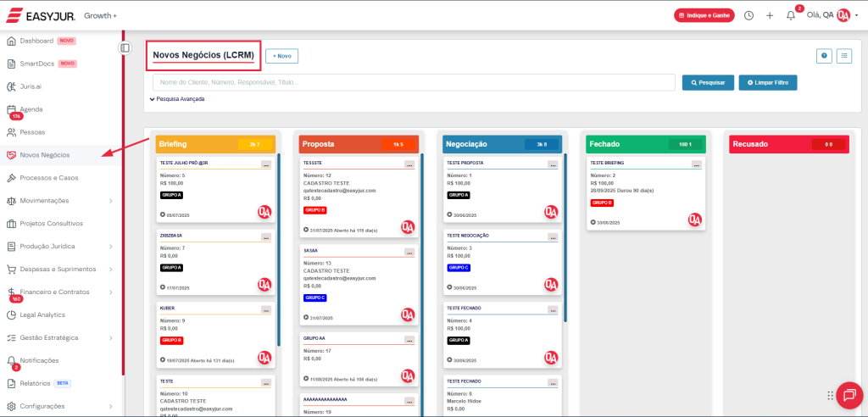Image resolution: width=868 pixels, height=417 pixels.
Task: Expand Pesquisa Avançada section
Action: [x=177, y=98]
